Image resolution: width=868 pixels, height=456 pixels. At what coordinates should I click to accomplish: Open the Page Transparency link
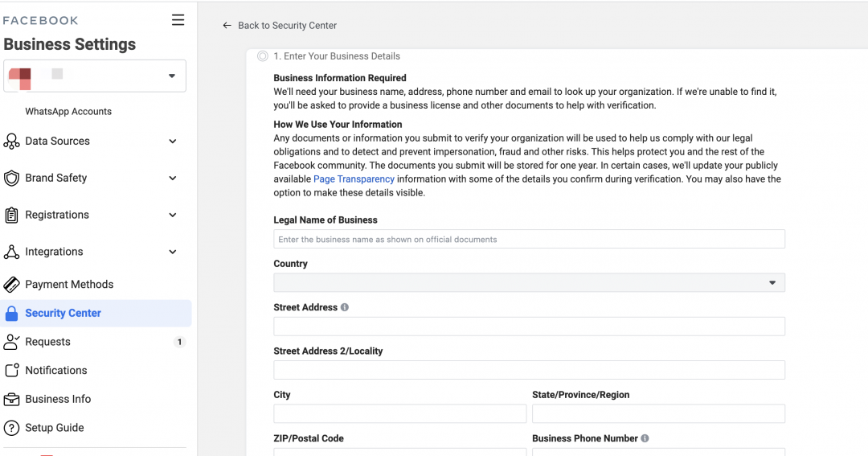pyautogui.click(x=354, y=179)
